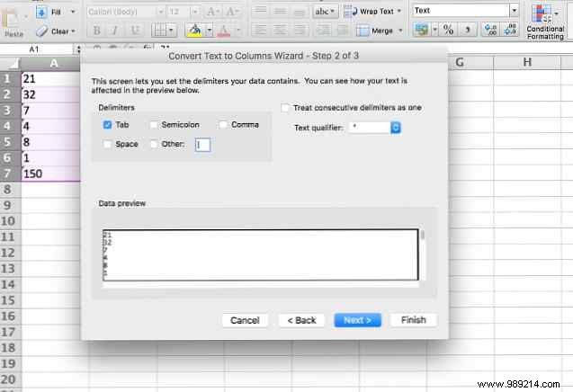Align text left
Image resolution: width=573 pixels, height=392 pixels.
click(259, 31)
